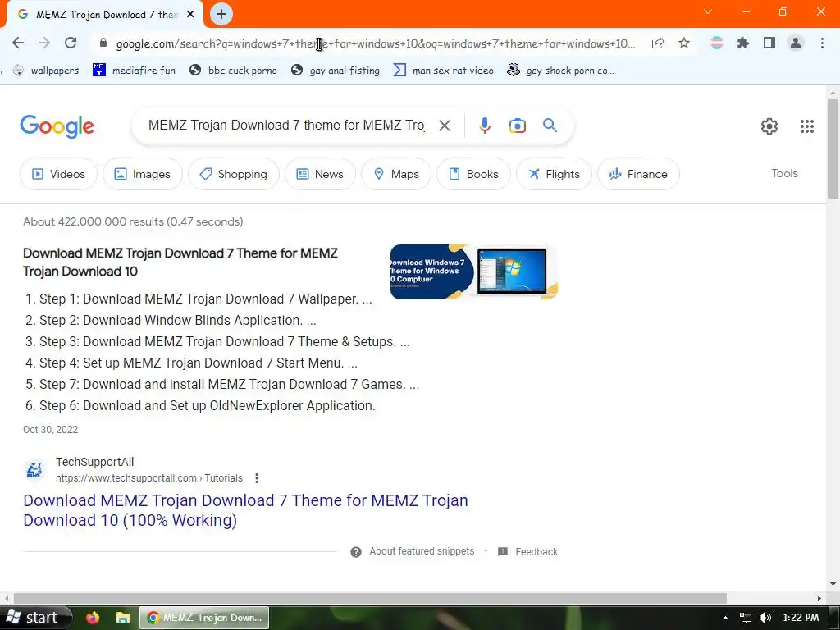Click the scroll down arrow
The image size is (840, 630).
[x=833, y=584]
